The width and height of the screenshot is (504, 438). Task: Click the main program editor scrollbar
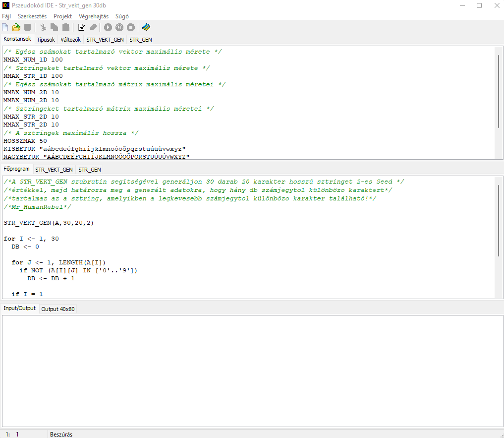[x=498, y=218]
